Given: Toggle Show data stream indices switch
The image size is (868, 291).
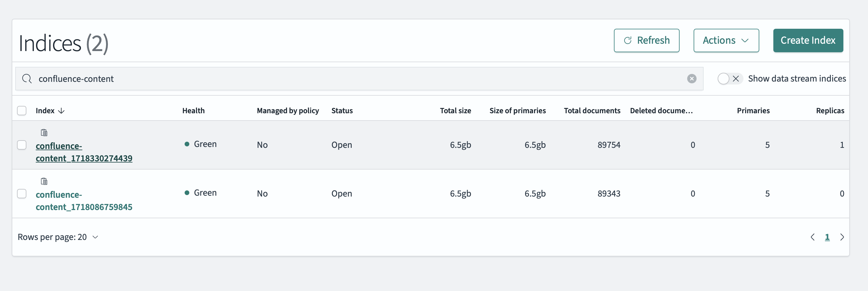Looking at the screenshot, I should pyautogui.click(x=729, y=79).
